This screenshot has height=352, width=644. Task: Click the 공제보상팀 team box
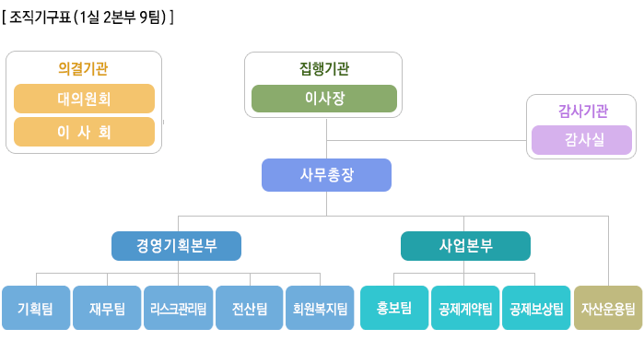tap(536, 308)
